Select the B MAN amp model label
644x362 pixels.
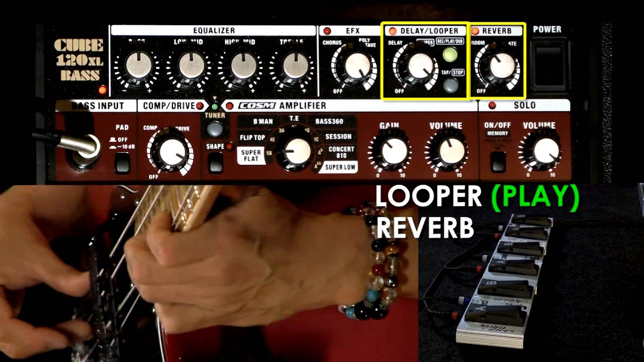(263, 122)
